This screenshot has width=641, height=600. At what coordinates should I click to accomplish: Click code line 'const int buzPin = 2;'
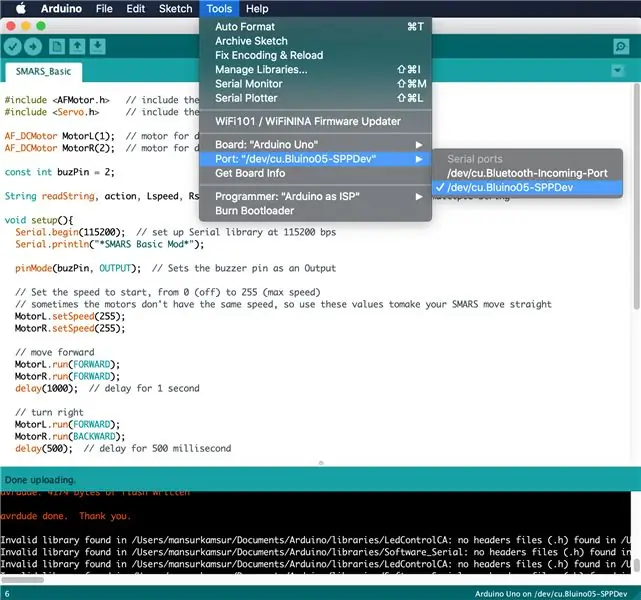(x=59, y=172)
